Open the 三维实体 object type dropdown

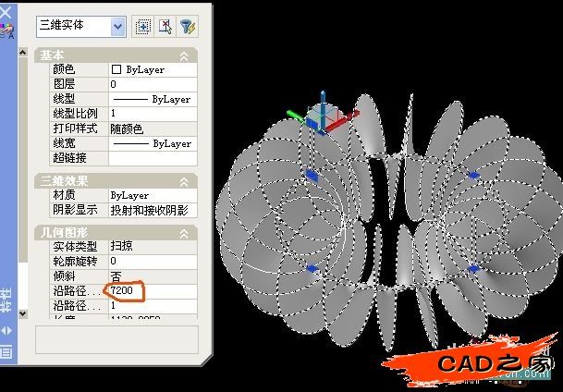(x=117, y=27)
